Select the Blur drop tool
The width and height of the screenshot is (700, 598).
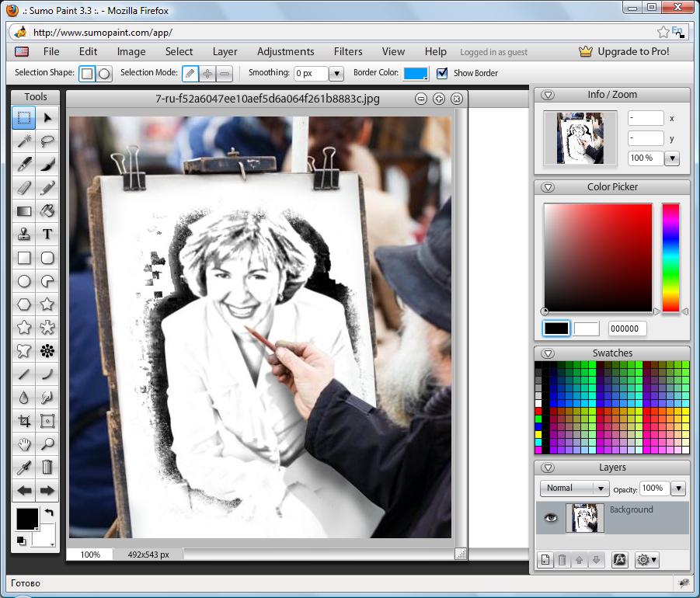click(23, 397)
